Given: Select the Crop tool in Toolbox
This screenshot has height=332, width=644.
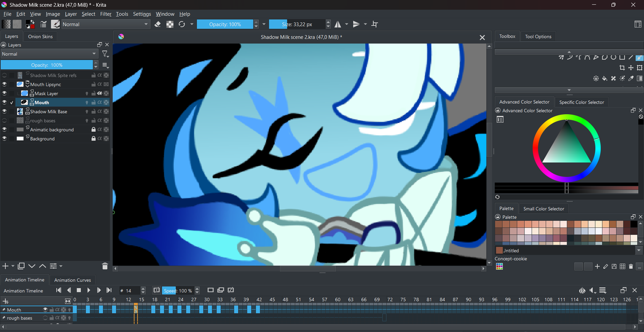Looking at the screenshot, I should (622, 68).
